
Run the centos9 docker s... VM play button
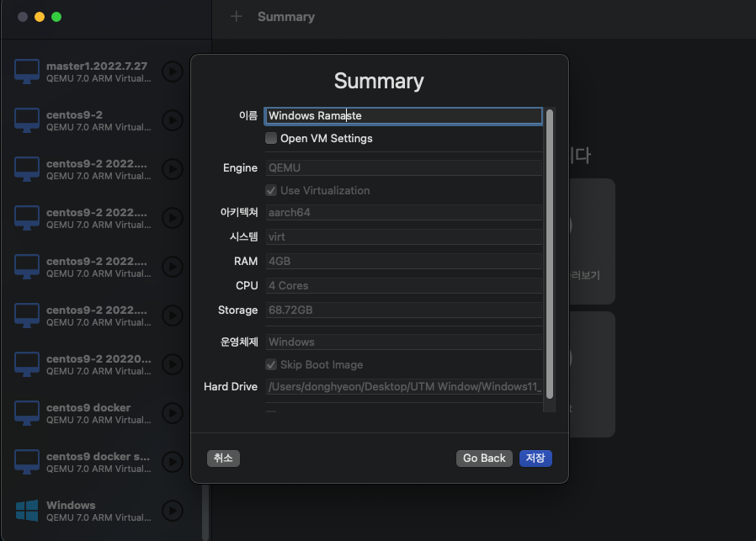[x=172, y=462]
